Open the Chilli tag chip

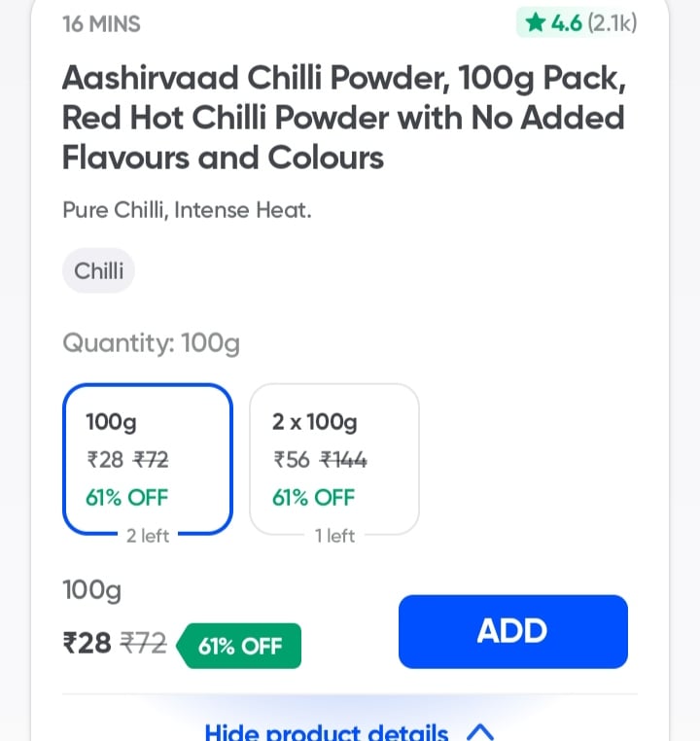99,270
